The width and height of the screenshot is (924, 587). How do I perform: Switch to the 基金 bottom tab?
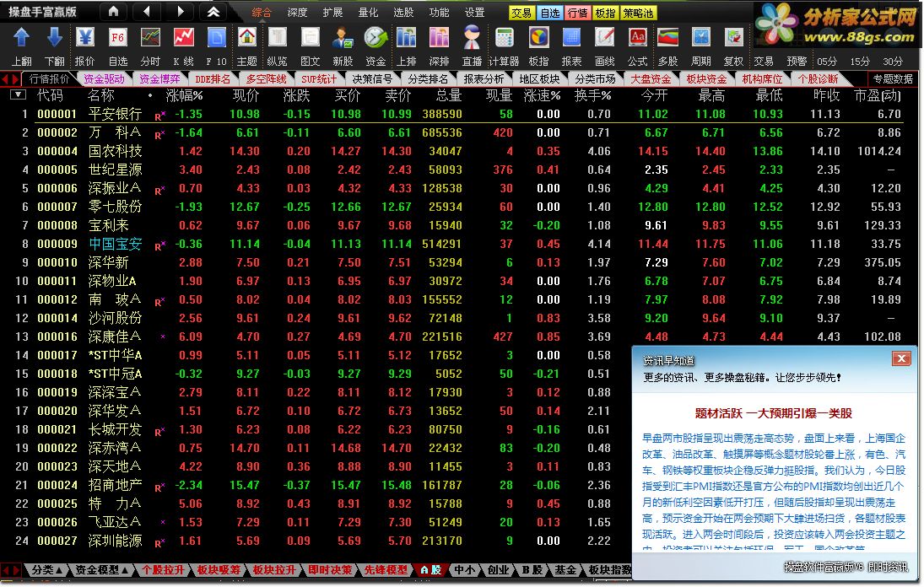point(565,570)
